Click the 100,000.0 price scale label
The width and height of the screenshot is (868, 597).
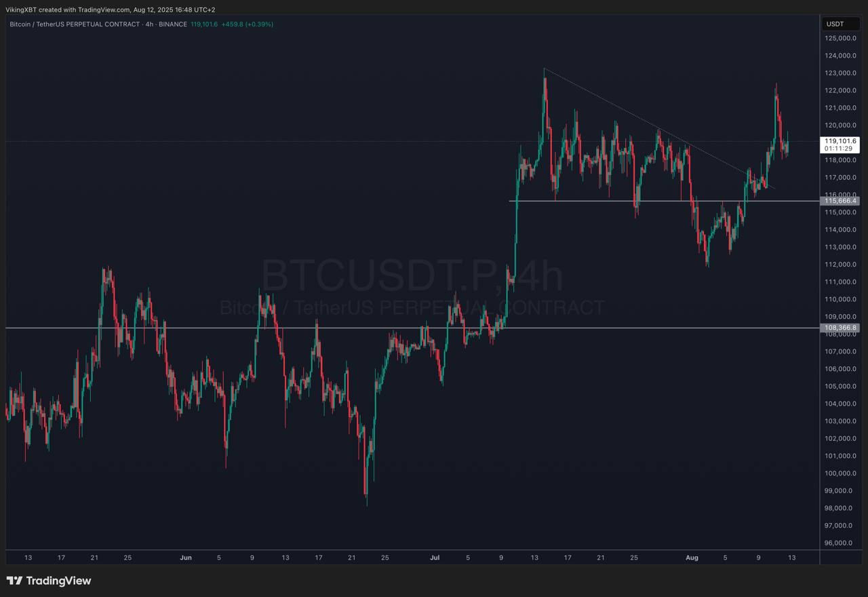click(x=840, y=474)
